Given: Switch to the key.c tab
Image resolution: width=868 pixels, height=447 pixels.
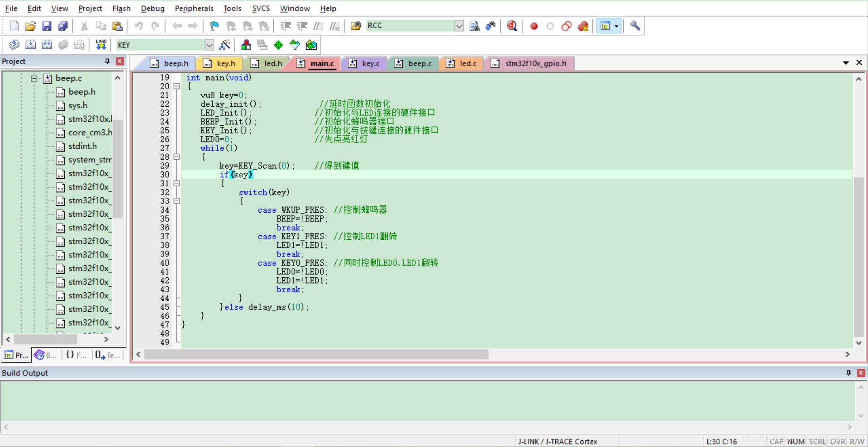Looking at the screenshot, I should 364,63.
